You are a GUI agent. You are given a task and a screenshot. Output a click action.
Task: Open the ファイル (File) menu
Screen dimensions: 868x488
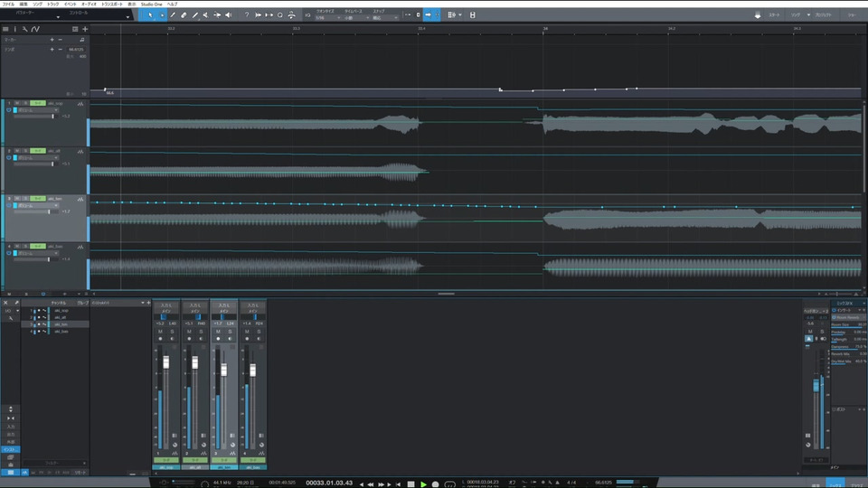8,5
